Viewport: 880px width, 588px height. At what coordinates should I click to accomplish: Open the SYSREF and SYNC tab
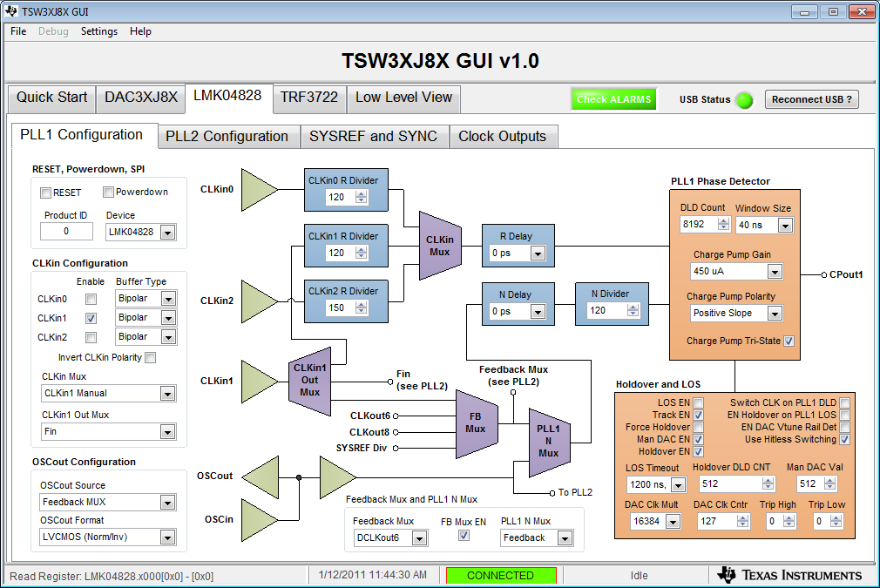[x=373, y=137]
